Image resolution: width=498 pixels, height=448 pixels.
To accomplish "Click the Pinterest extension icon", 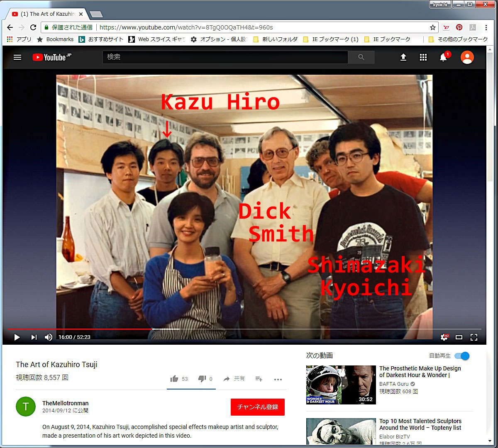I will (x=459, y=27).
